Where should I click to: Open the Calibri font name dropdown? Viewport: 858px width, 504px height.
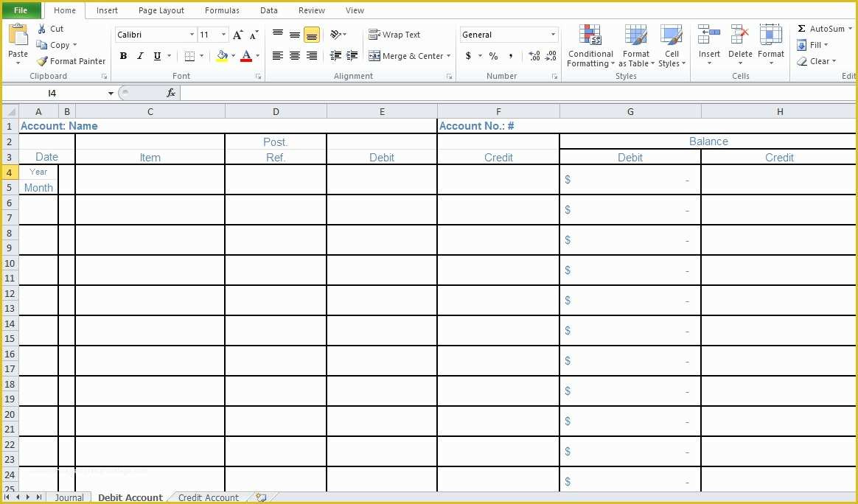click(x=192, y=35)
